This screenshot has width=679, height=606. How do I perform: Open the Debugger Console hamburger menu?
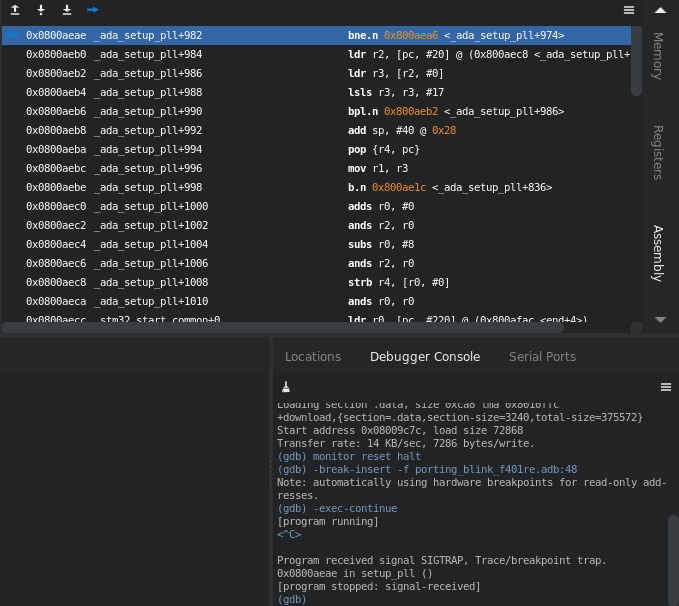666,386
